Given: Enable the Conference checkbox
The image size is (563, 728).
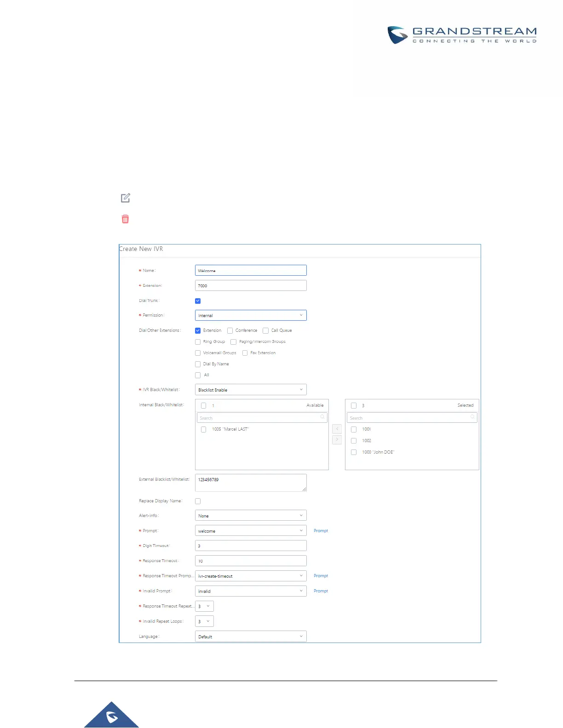Looking at the screenshot, I should 230,330.
